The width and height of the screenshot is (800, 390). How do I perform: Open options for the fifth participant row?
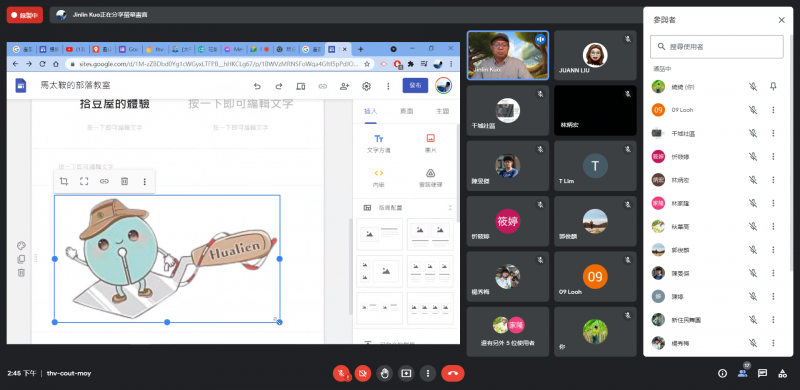[x=773, y=180]
